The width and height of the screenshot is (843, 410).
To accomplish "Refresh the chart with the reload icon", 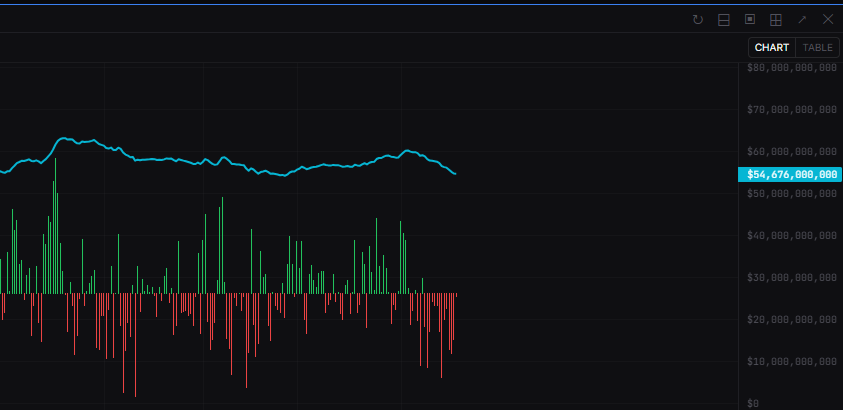I will pyautogui.click(x=698, y=20).
